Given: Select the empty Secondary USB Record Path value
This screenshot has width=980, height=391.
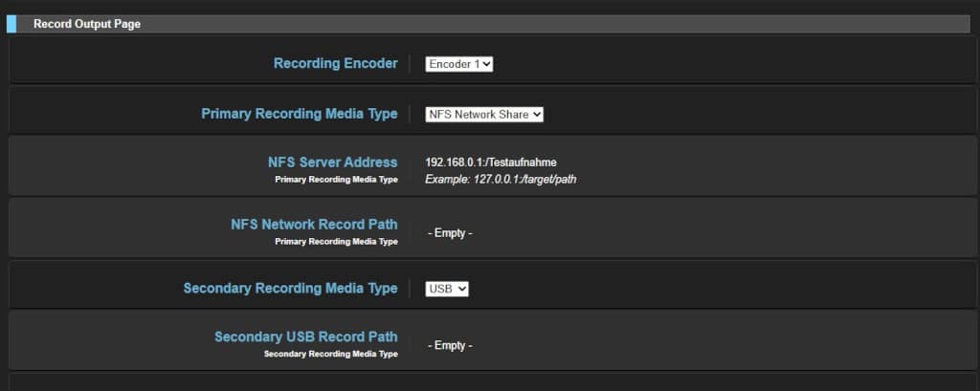Looking at the screenshot, I should pos(450,345).
